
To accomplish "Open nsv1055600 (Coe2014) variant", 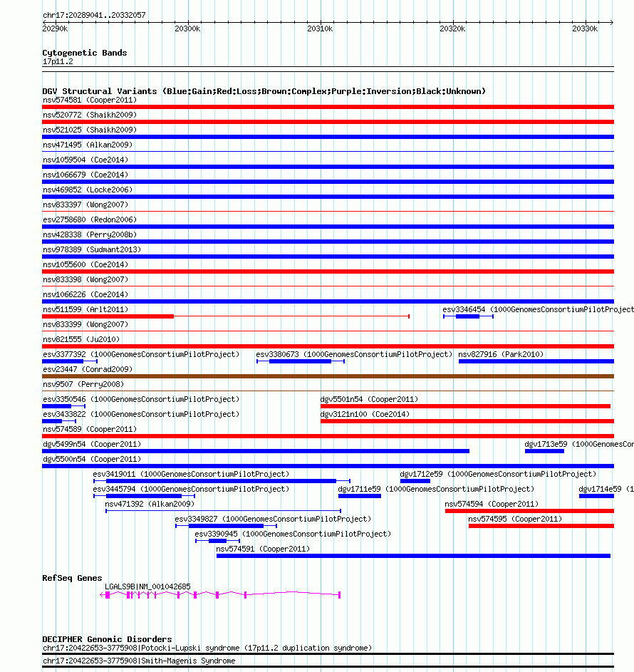I will 85,264.
